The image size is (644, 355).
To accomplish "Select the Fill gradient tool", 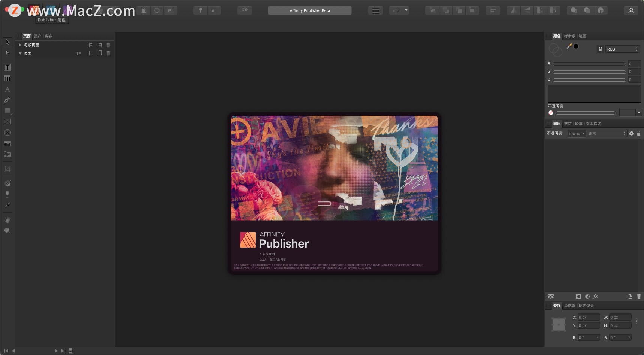I will pos(7,183).
